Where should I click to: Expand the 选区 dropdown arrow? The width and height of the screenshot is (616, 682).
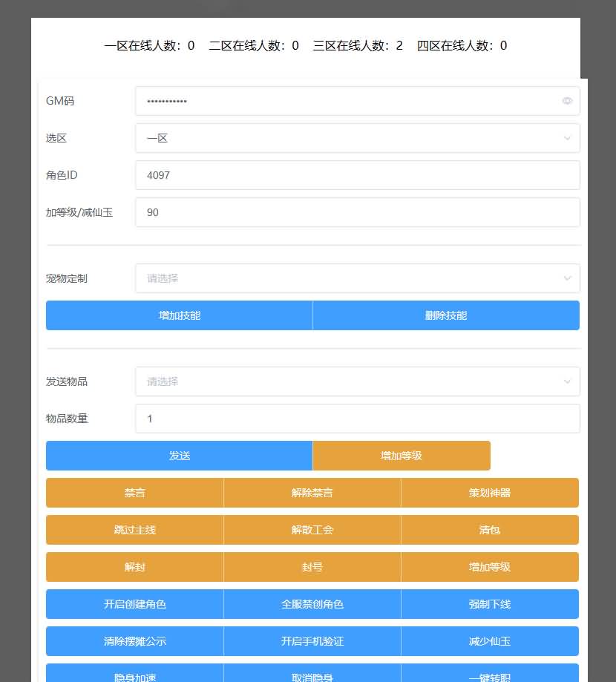(567, 138)
